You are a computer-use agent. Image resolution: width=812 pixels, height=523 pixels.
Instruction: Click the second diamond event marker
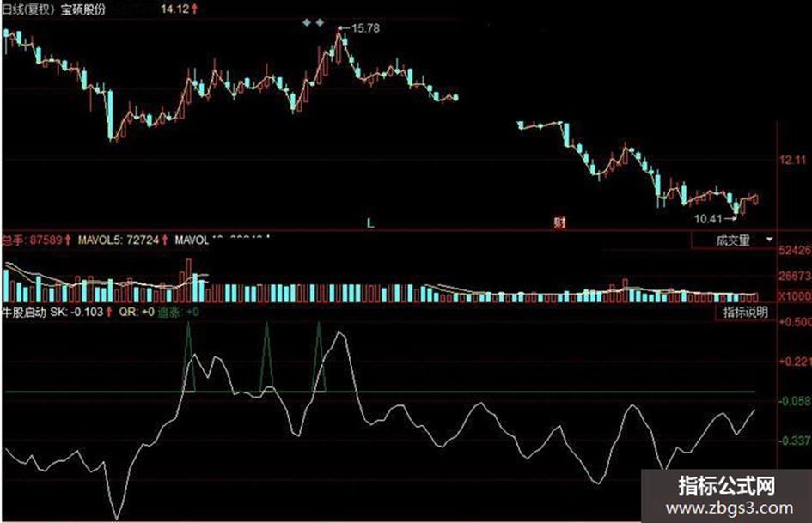(x=320, y=22)
